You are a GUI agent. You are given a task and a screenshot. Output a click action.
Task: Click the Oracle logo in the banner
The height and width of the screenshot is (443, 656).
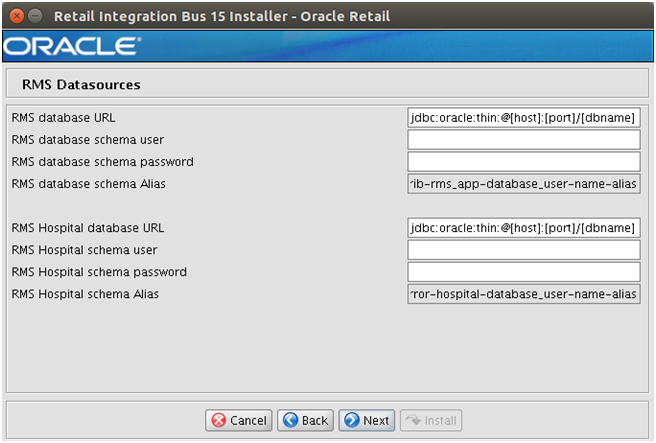pos(72,46)
